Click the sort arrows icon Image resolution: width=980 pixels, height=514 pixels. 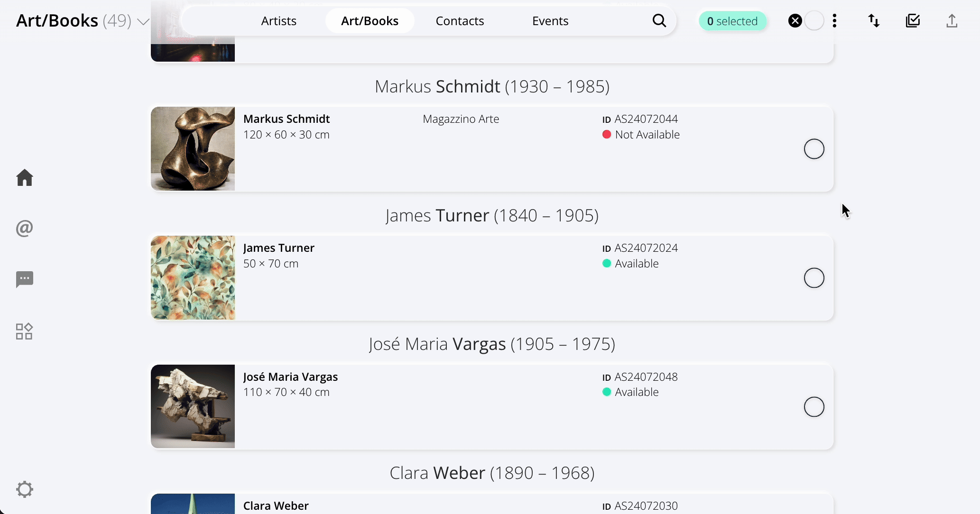click(x=874, y=21)
